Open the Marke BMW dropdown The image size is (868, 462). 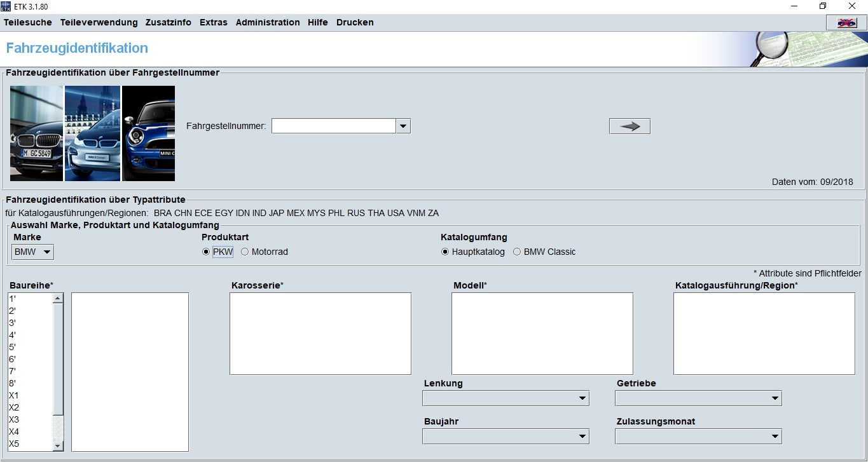33,252
